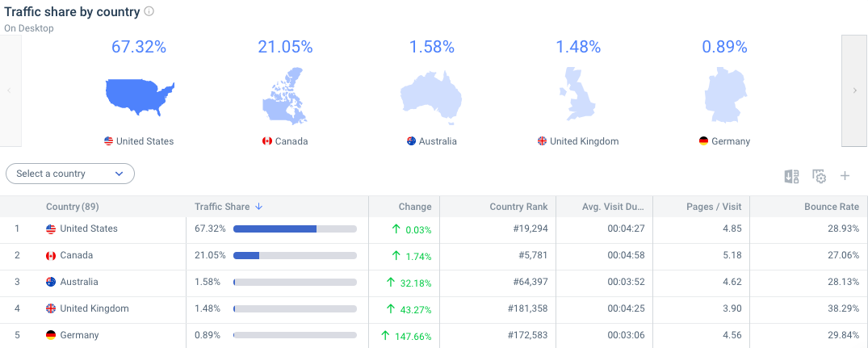The image size is (868, 348).
Task: Click the 67.32% figure above the map
Action: coord(139,47)
